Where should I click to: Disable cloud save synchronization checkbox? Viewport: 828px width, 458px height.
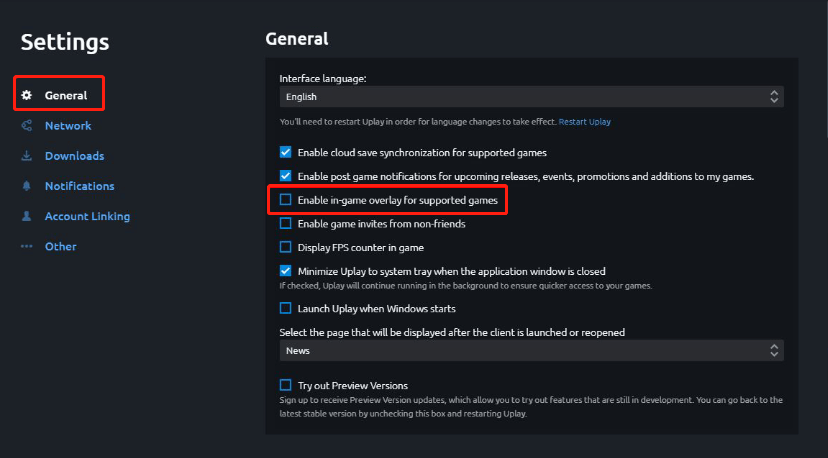pos(285,152)
